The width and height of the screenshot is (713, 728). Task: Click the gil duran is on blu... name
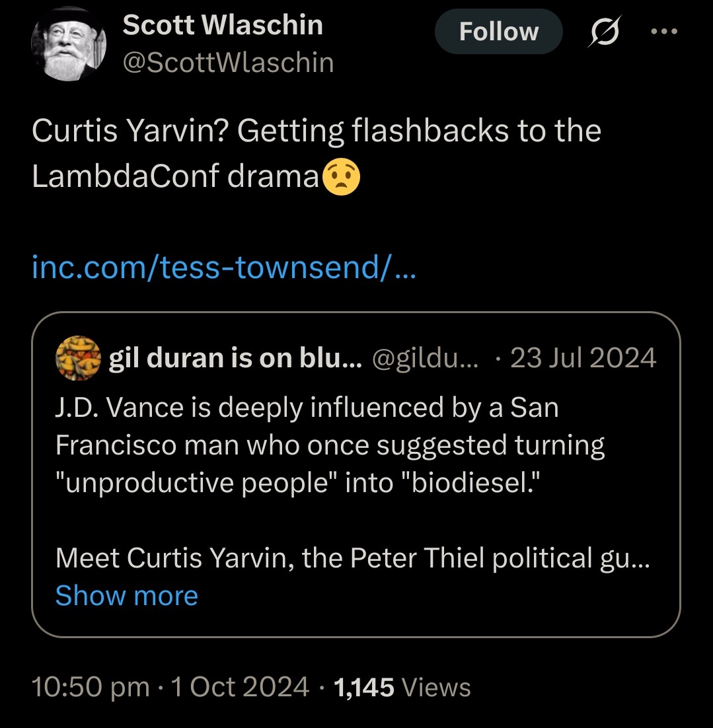(235, 358)
